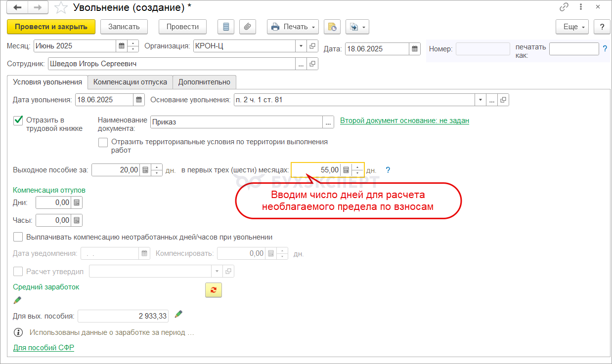The height and width of the screenshot is (364, 612).
Task: Open attached files paperclip icon
Action: pos(248,27)
